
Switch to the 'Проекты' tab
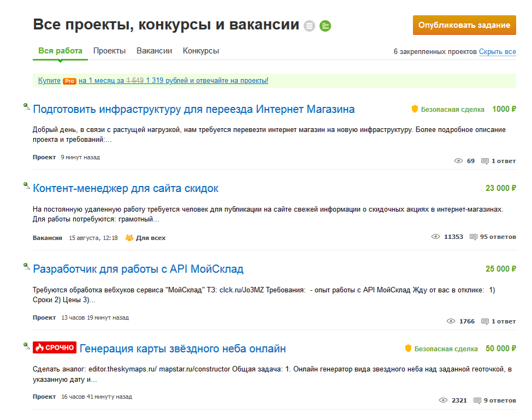[x=110, y=50]
